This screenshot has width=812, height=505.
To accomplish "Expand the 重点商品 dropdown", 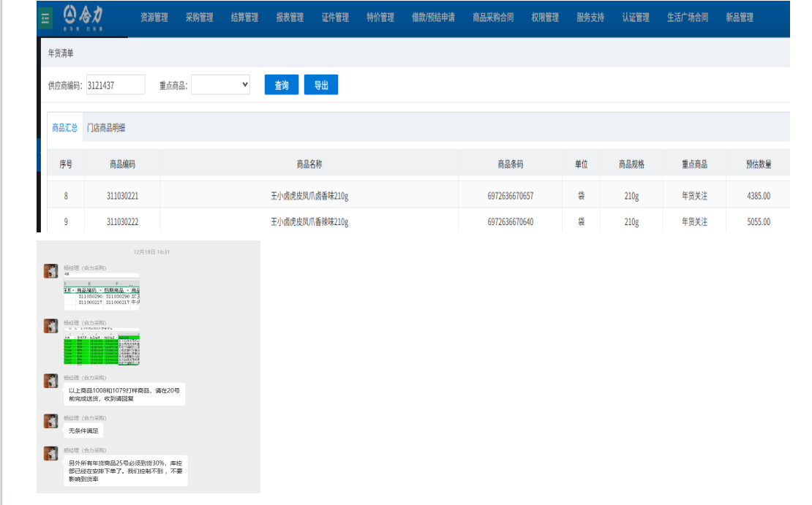I will point(221,86).
